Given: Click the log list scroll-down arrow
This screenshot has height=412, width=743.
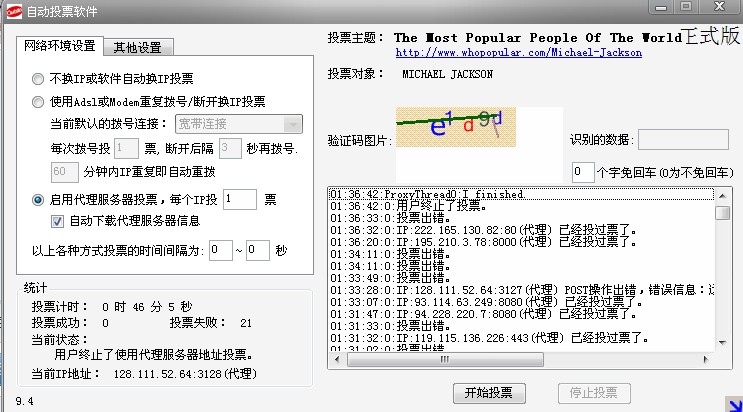Looking at the screenshot, I should [x=721, y=343].
